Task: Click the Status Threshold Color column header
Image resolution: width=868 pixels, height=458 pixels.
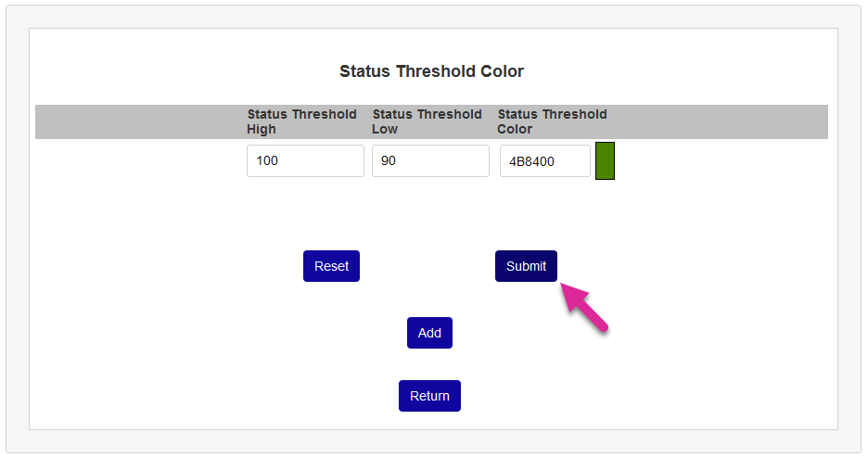Action: click(552, 121)
